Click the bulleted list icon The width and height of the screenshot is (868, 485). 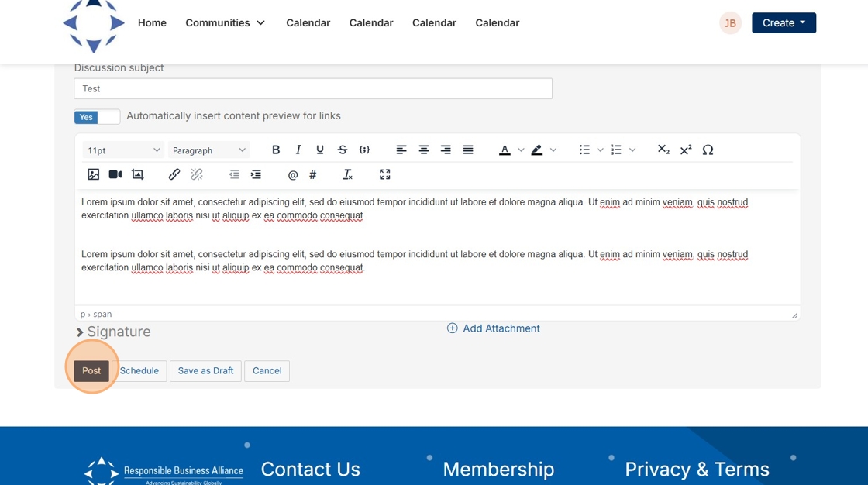[584, 150]
